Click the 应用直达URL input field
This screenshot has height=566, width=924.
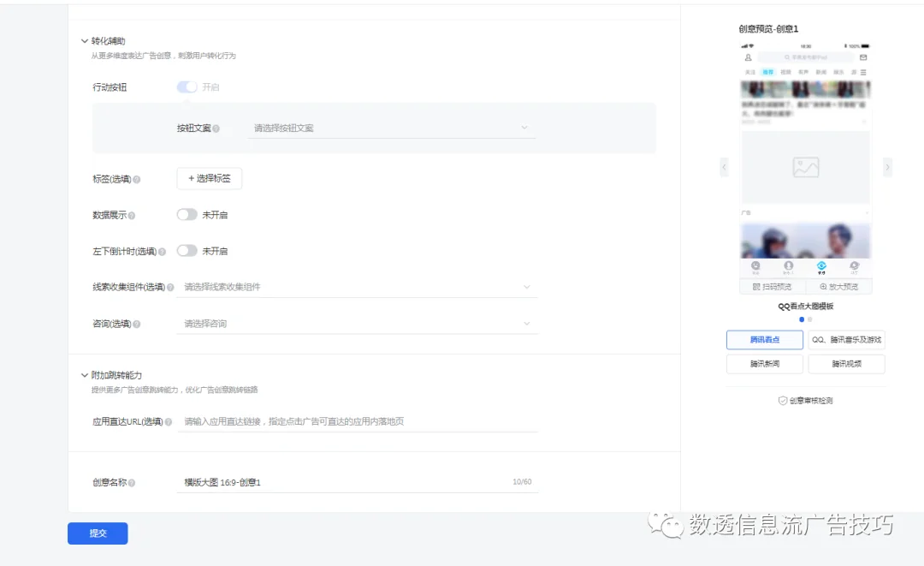357,421
